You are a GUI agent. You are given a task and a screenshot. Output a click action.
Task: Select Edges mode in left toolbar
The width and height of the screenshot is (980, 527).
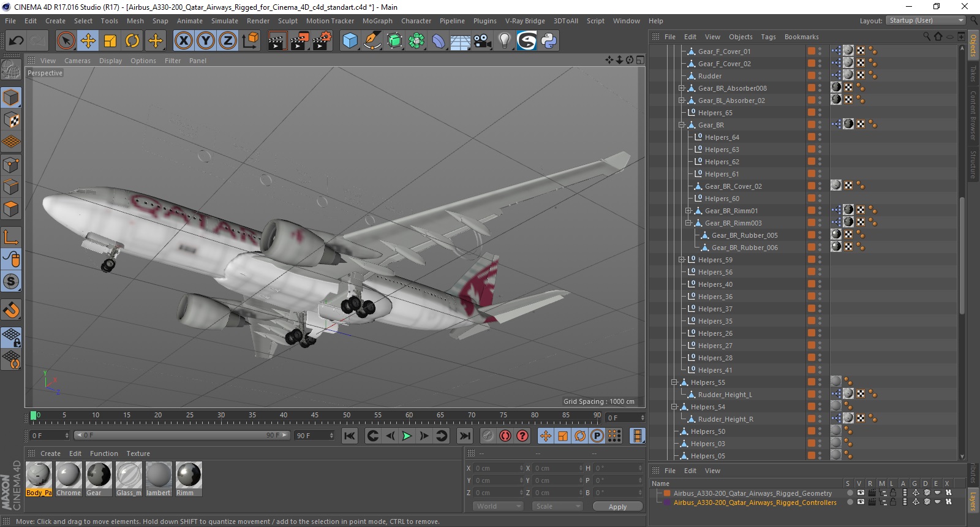click(11, 187)
